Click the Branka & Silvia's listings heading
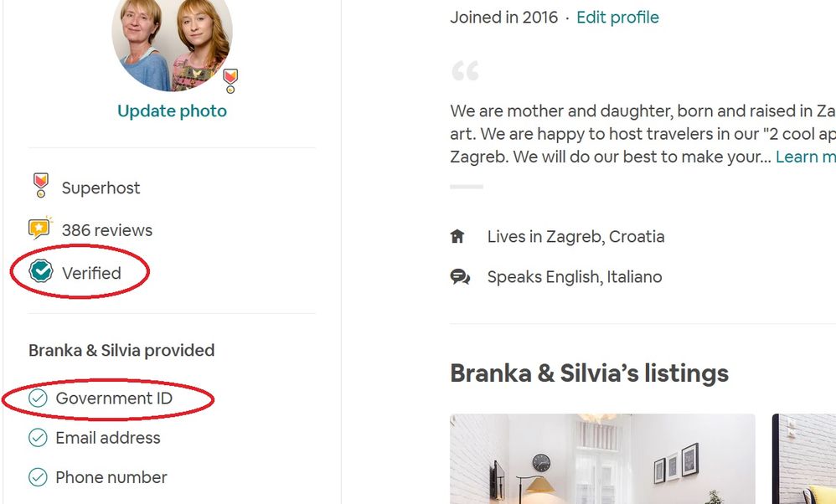The height and width of the screenshot is (504, 836). click(589, 373)
